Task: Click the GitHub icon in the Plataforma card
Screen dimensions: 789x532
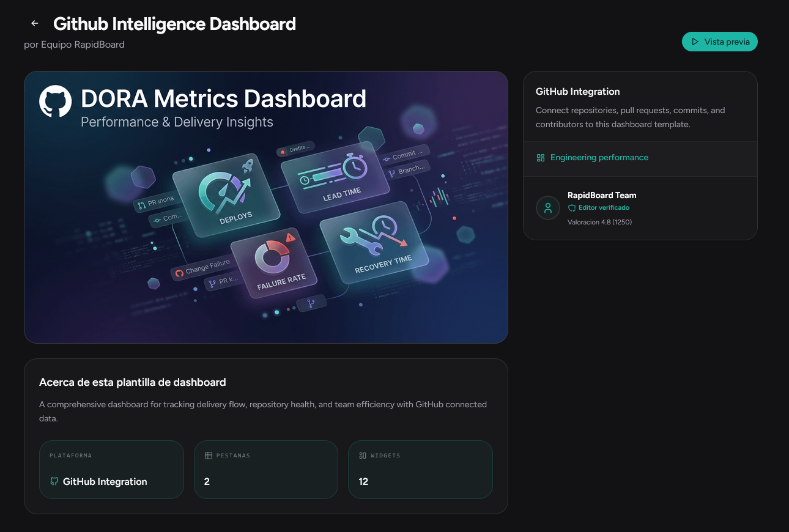Action: (54, 481)
